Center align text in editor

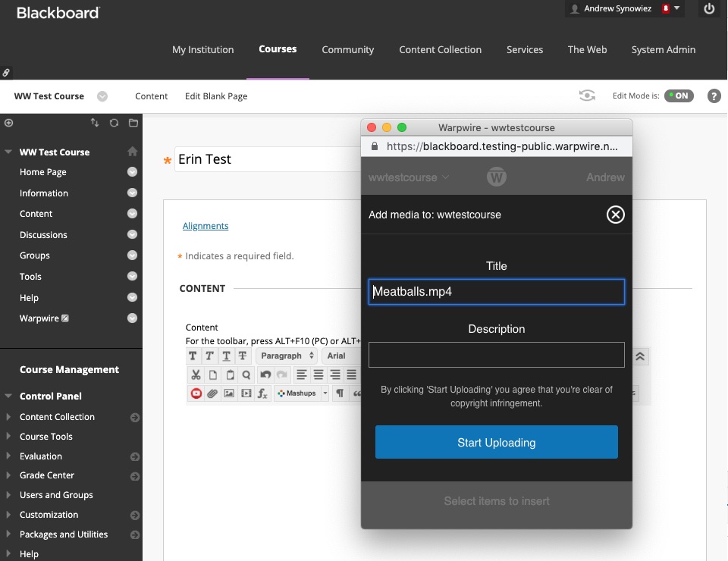318,375
